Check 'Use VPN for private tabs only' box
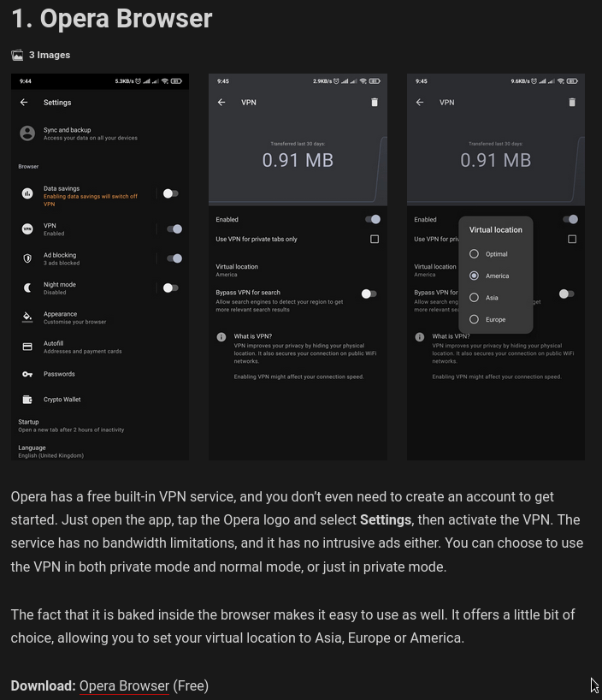 tap(375, 240)
